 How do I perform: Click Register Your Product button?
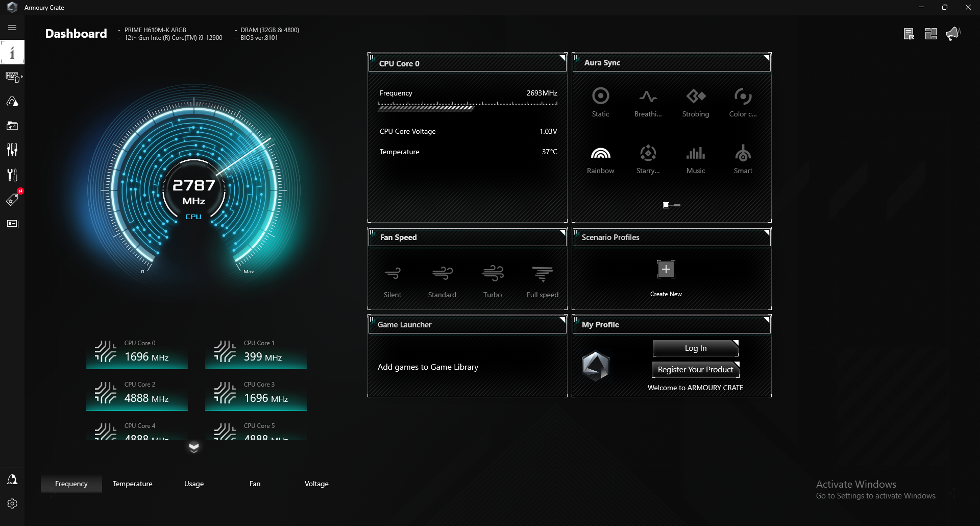pyautogui.click(x=695, y=370)
